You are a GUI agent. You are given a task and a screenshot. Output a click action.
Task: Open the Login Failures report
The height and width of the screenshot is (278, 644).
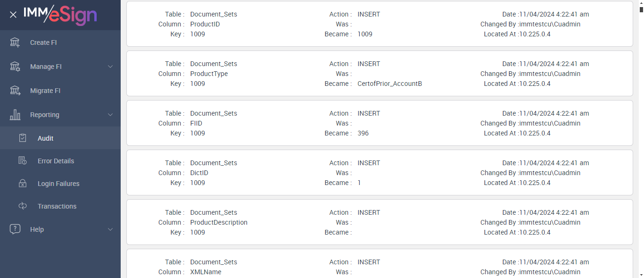pyautogui.click(x=58, y=184)
